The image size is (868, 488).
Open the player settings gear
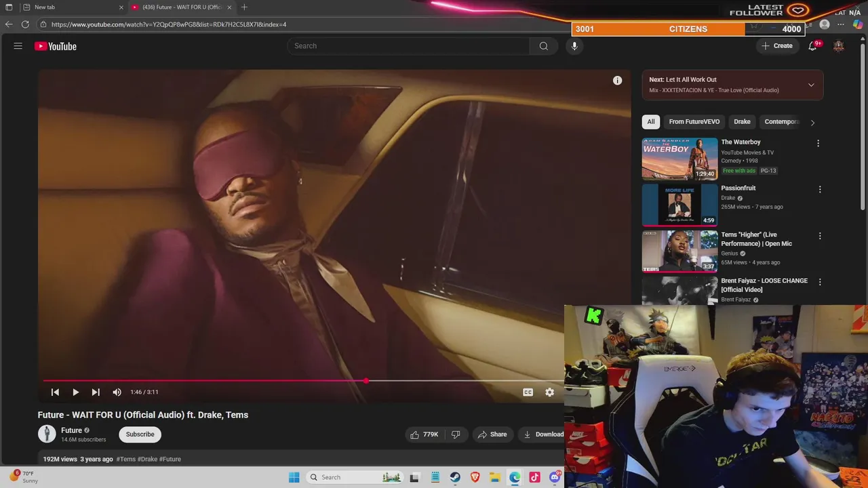(549, 392)
